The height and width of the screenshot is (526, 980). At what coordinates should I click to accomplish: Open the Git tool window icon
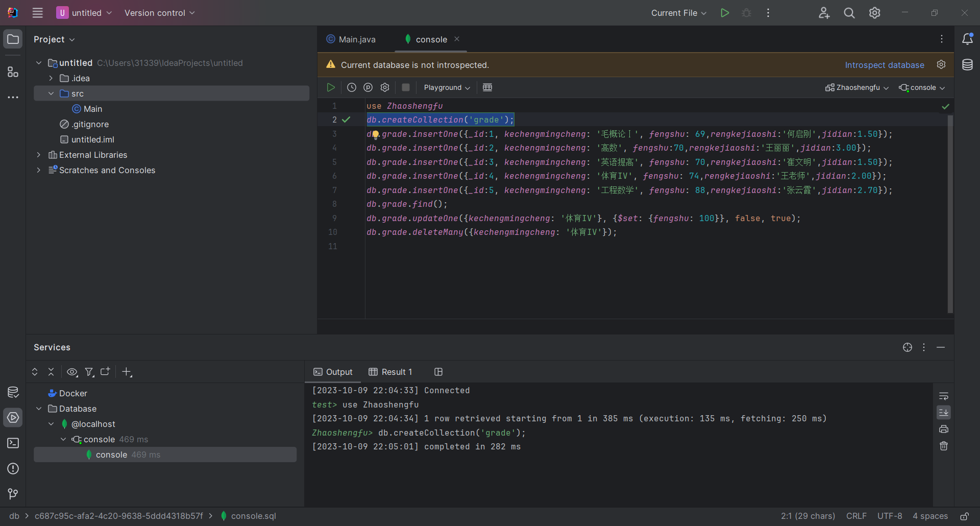(x=13, y=494)
